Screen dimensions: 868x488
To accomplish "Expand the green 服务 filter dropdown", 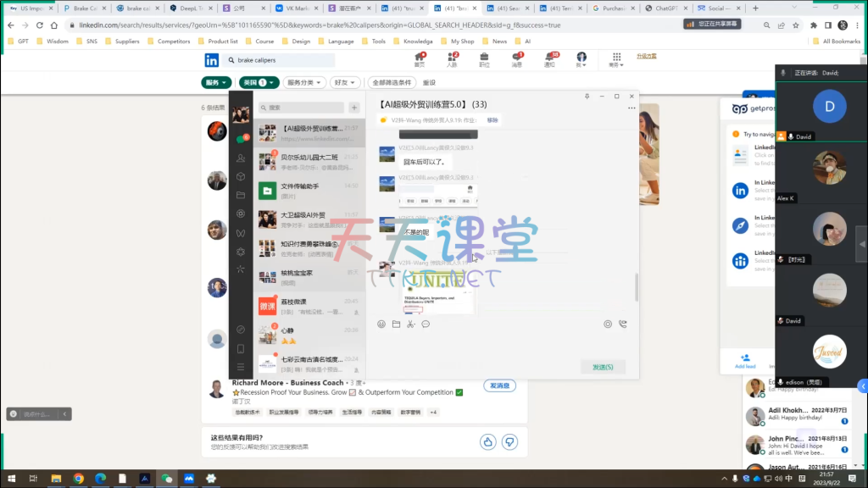I will [x=215, y=83].
